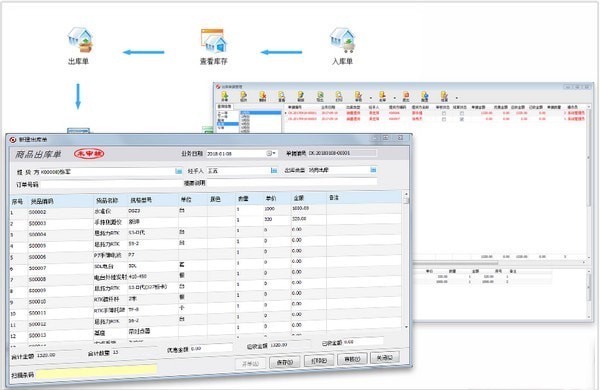Image resolution: width=600 pixels, height=390 pixels.
Task: Select cell S00007 in row 6
Action: point(60,268)
